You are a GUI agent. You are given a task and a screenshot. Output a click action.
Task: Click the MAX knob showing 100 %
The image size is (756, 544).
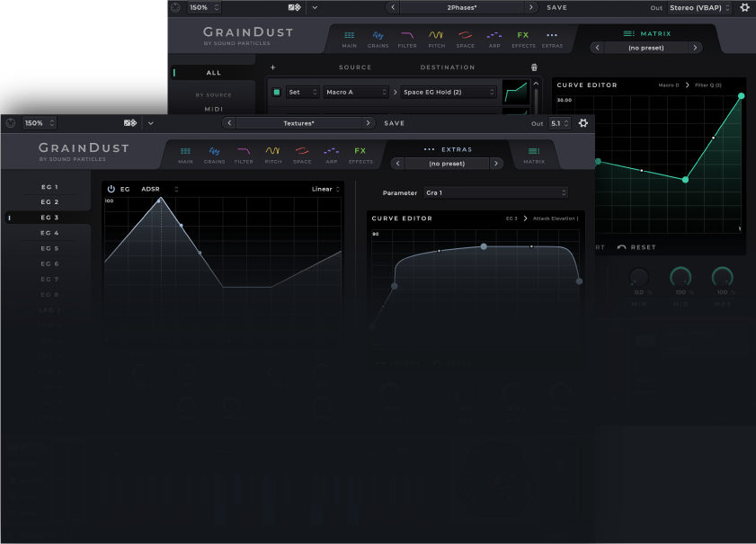pyautogui.click(x=722, y=278)
